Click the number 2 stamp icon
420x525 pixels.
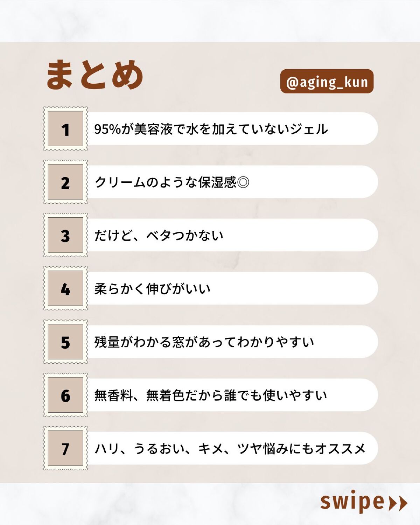pyautogui.click(x=65, y=182)
